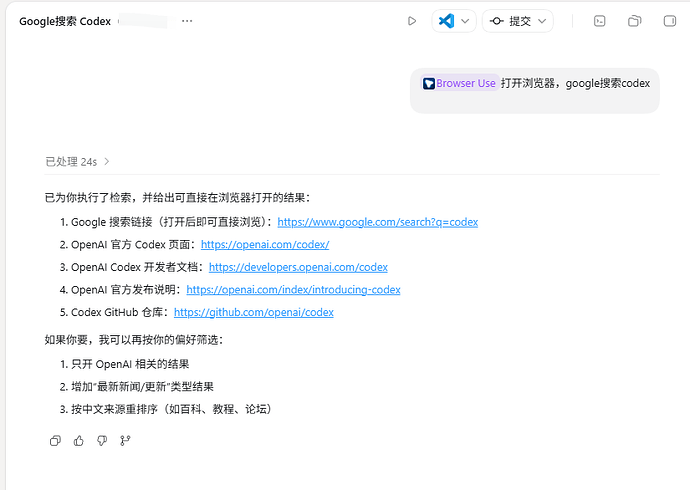Click text 按中文来源重排序
This screenshot has height=490, width=690.
[x=114, y=409]
